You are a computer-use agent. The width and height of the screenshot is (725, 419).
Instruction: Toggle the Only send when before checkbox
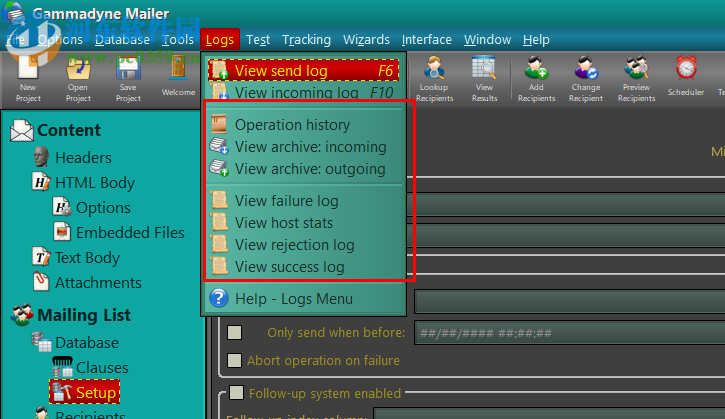(234, 333)
